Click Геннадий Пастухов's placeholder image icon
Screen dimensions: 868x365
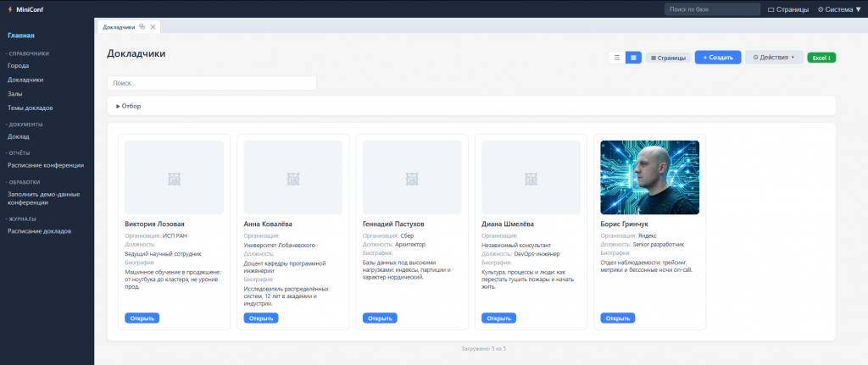click(x=412, y=178)
